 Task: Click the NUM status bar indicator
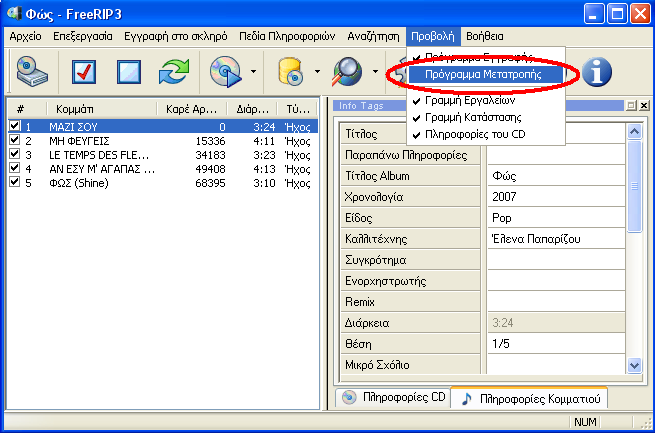click(x=585, y=422)
